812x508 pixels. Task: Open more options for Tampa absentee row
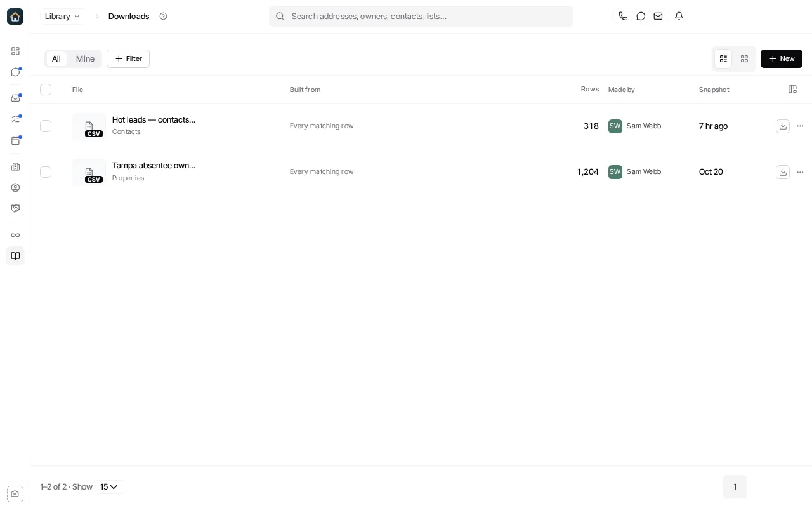801,172
